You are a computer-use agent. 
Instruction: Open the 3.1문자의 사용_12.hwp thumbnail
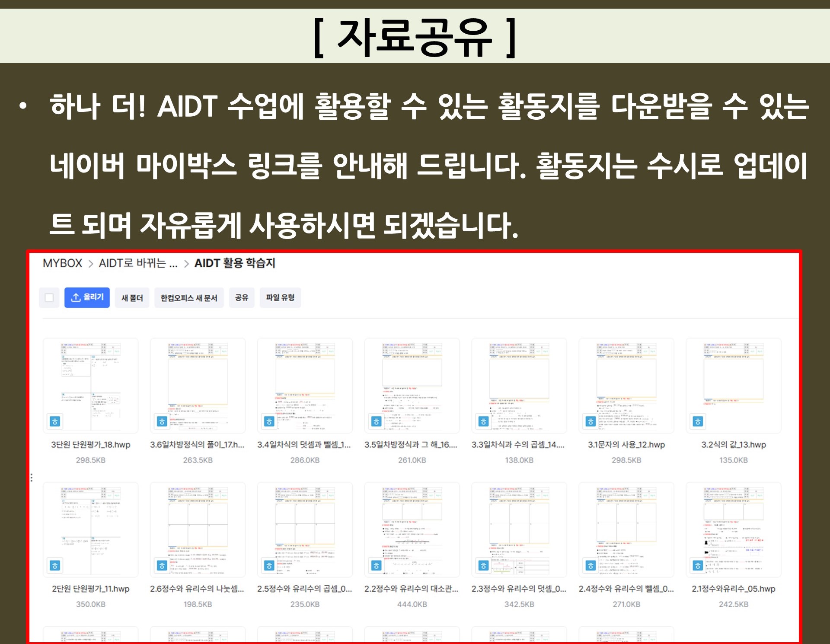click(626, 385)
